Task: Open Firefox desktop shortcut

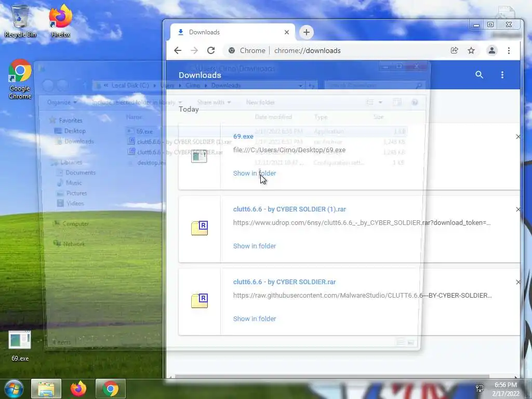Action: pyautogui.click(x=60, y=21)
